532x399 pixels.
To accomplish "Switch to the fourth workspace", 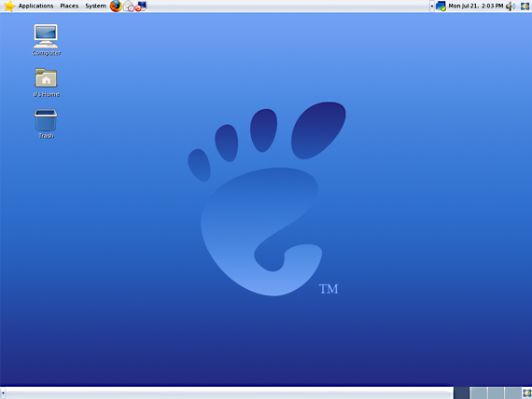I will (512, 392).
